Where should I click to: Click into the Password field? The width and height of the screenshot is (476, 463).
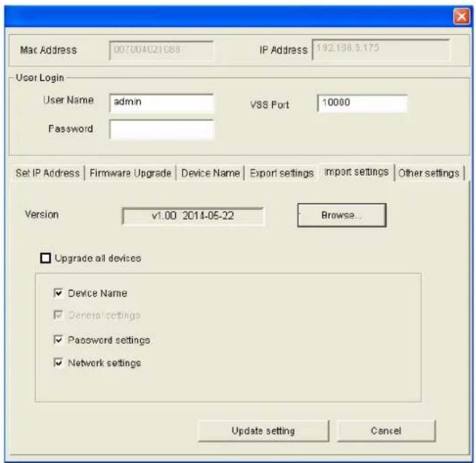[x=162, y=129]
